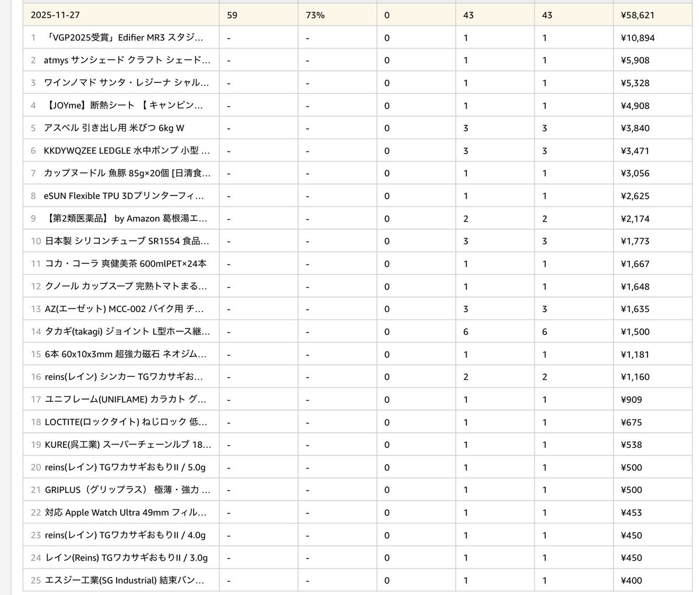Viewport: 700px width, 595px height.
Task: Click the total revenue ¥58,621
Action: click(638, 15)
